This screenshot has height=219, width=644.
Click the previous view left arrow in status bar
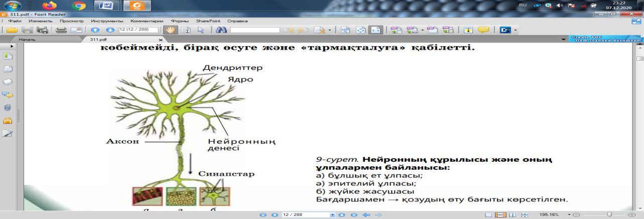pos(366,214)
